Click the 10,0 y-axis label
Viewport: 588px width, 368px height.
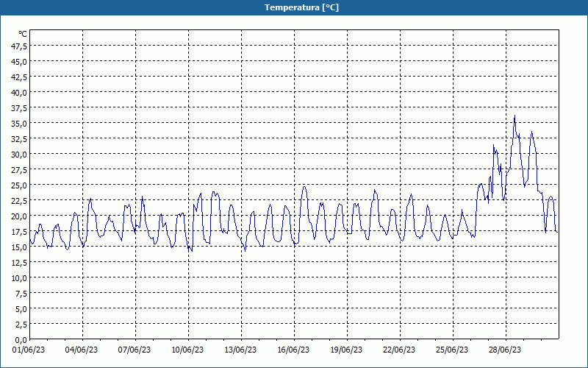(x=19, y=278)
